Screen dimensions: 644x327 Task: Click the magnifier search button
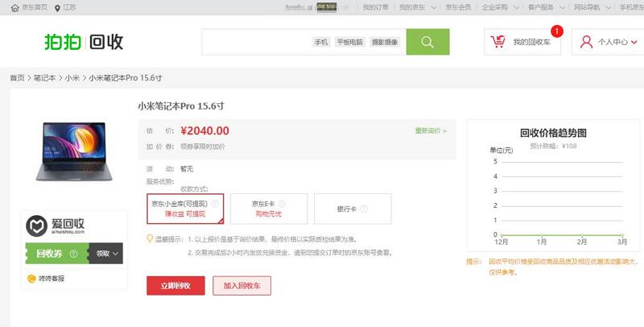coord(427,42)
